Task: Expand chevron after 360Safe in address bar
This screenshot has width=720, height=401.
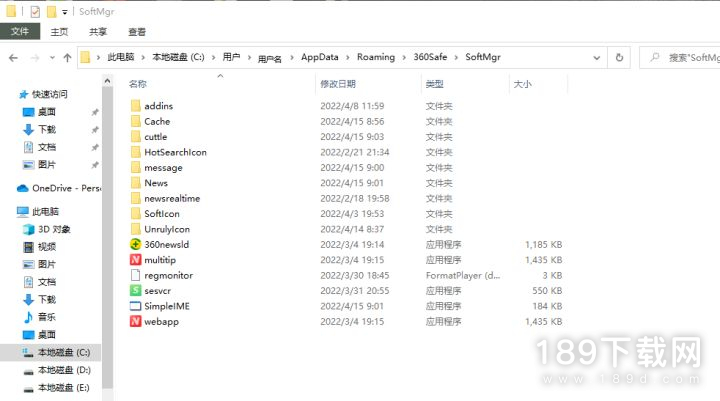Action: (456, 57)
